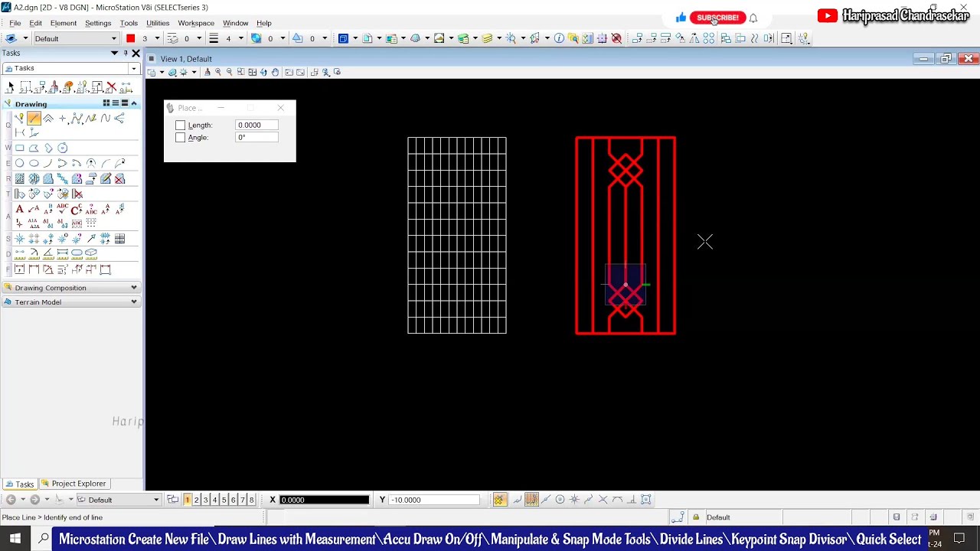Toggle view 1 button

[x=187, y=500]
